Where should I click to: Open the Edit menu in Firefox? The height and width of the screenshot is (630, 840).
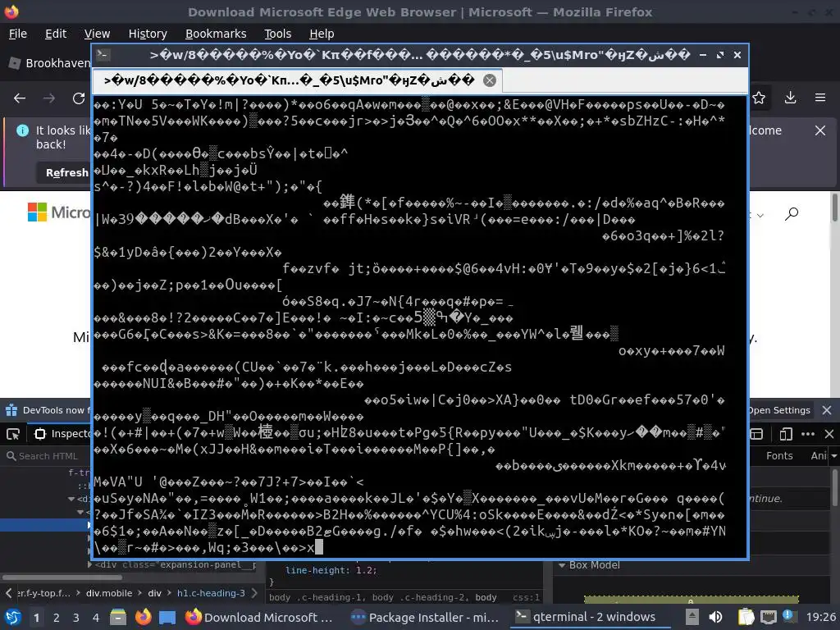(56, 34)
